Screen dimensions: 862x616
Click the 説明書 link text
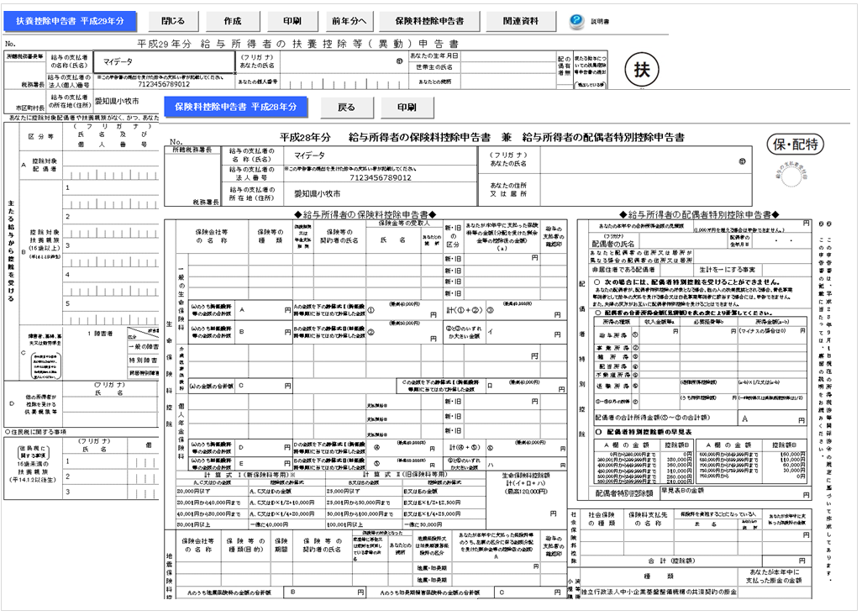(x=600, y=22)
